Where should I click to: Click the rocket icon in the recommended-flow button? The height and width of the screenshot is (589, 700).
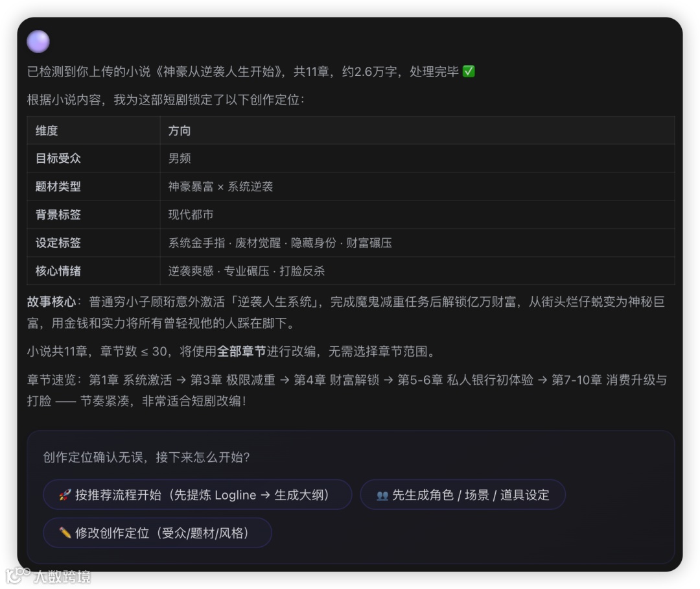[x=65, y=495]
